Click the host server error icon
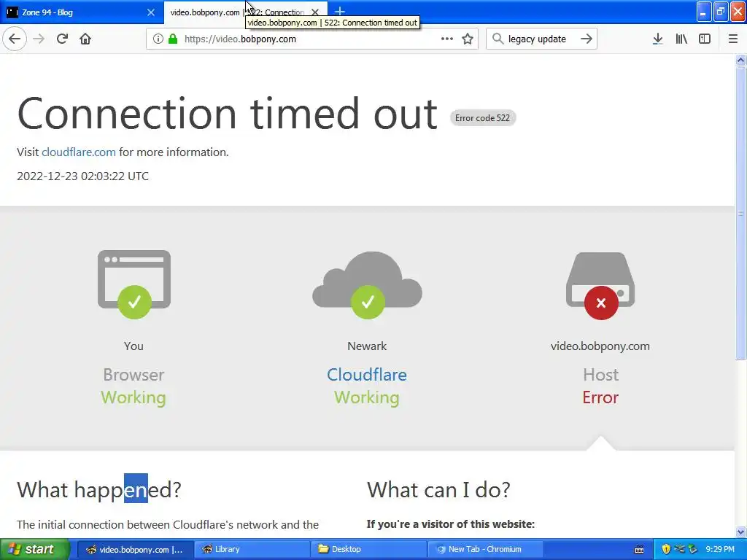747x560 pixels. click(601, 286)
